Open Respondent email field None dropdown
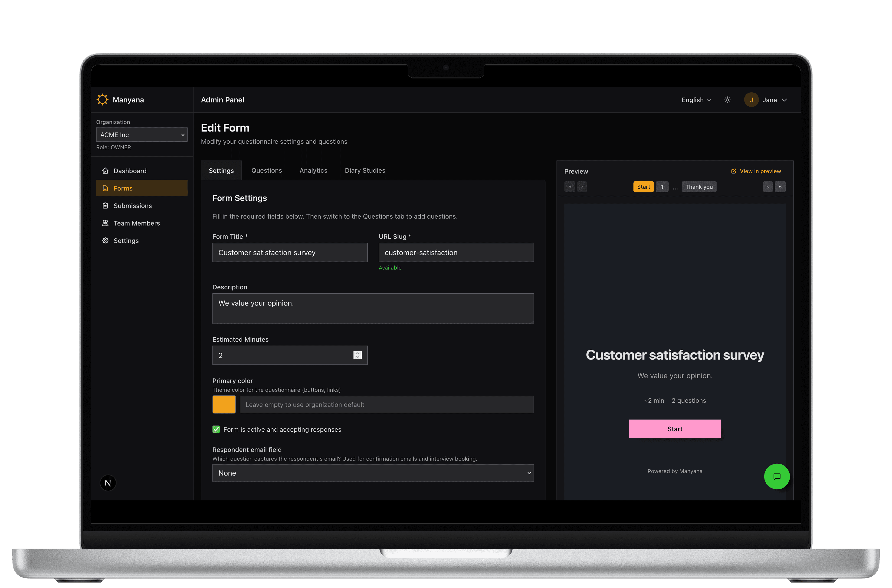Screen dimensions: 892x588 click(x=373, y=473)
